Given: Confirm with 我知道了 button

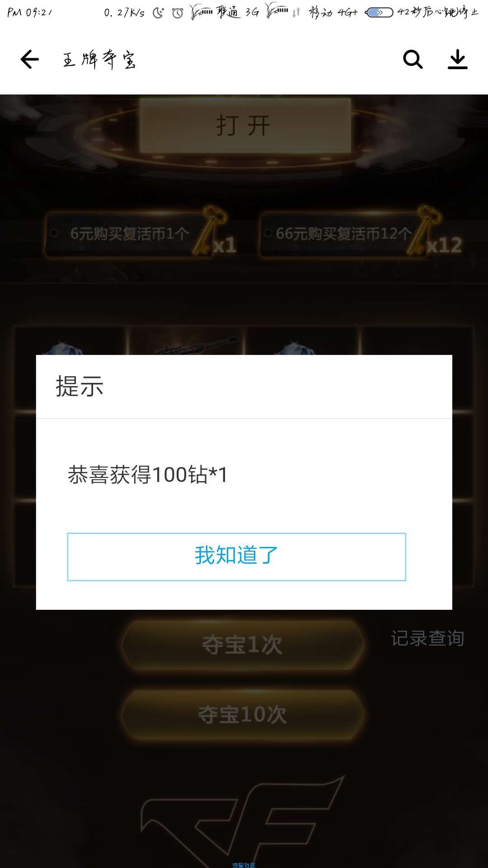Looking at the screenshot, I should (237, 557).
